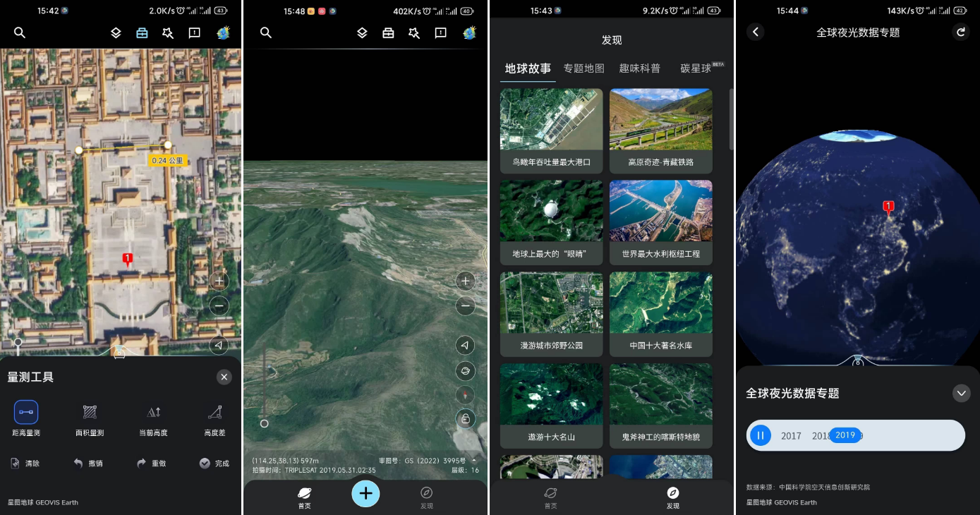Screen dimensions: 980x515
Task: Select the 地球故事 tab
Action: point(528,68)
